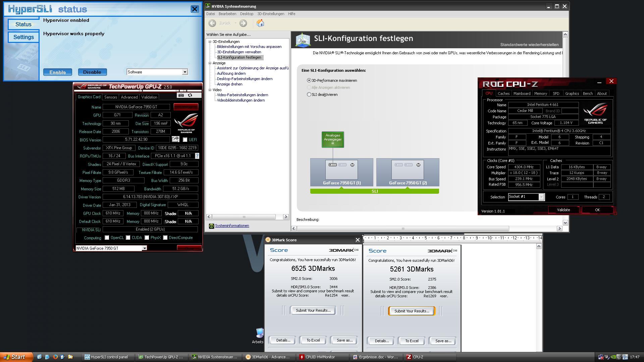Open the back button history dropdown arrow
Viewport: 644px width, 362px height.
[x=235, y=23]
